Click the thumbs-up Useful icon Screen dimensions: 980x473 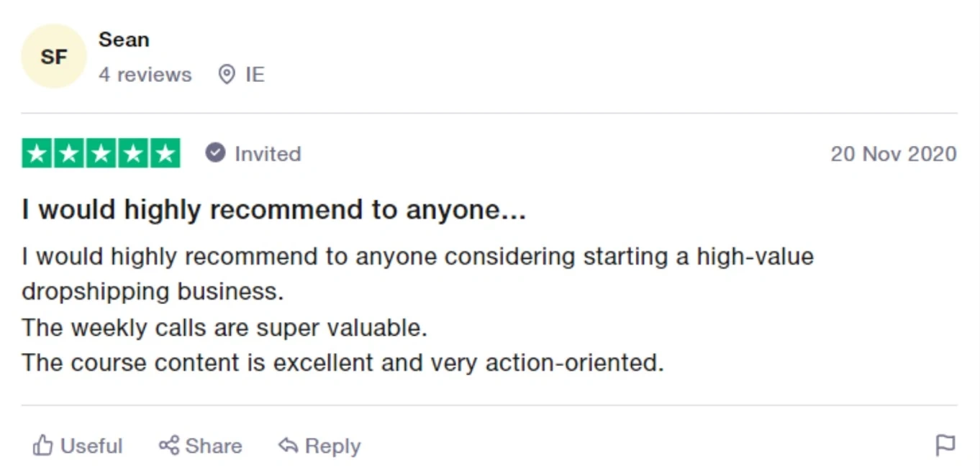42,446
